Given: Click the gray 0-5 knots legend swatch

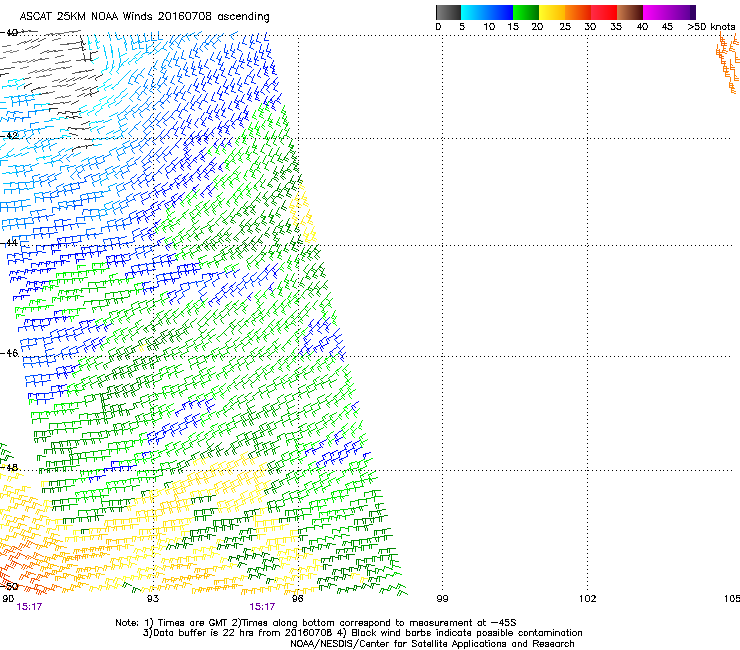Looking at the screenshot, I should tap(448, 12).
